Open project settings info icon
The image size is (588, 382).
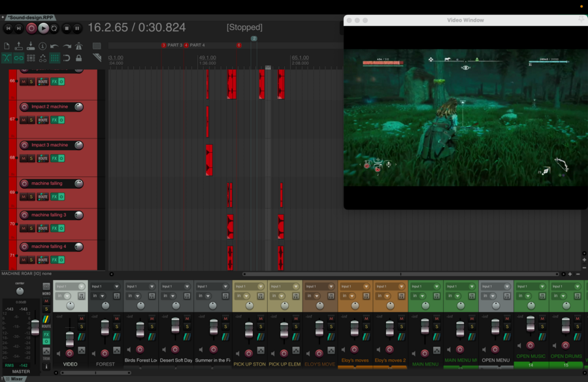click(x=42, y=46)
